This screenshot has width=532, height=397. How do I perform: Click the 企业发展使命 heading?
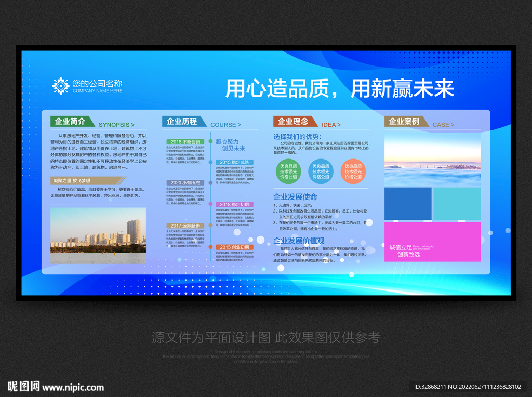click(x=295, y=197)
